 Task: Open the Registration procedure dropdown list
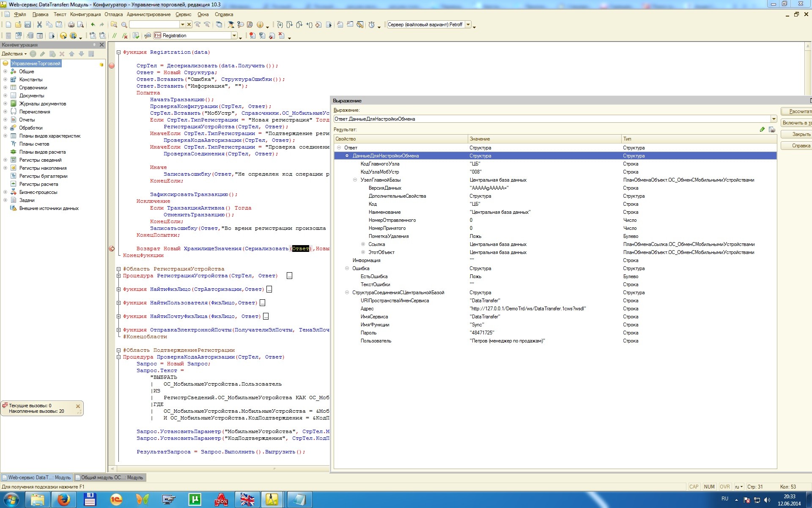[x=234, y=36]
